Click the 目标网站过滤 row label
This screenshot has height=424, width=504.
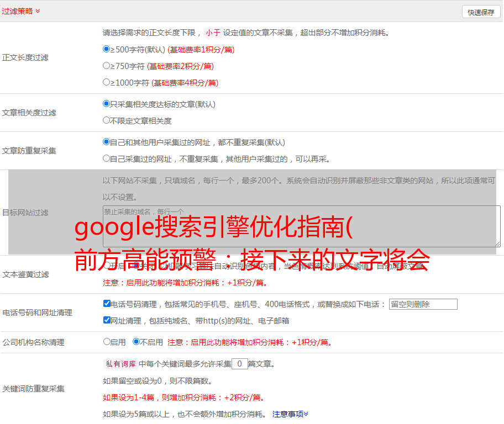[25, 213]
